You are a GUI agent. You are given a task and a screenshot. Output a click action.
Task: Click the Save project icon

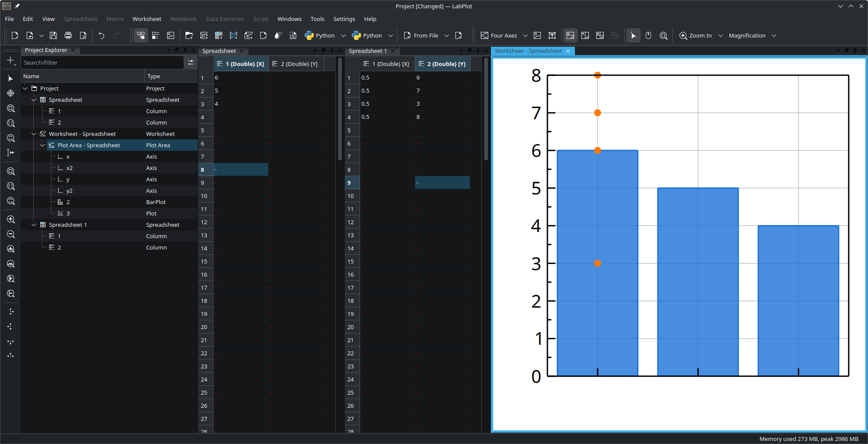click(53, 36)
